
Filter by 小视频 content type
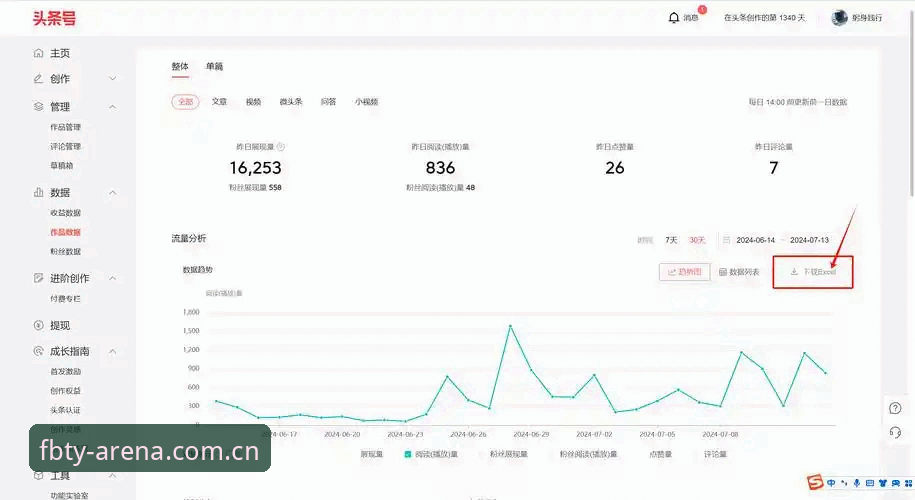(366, 102)
